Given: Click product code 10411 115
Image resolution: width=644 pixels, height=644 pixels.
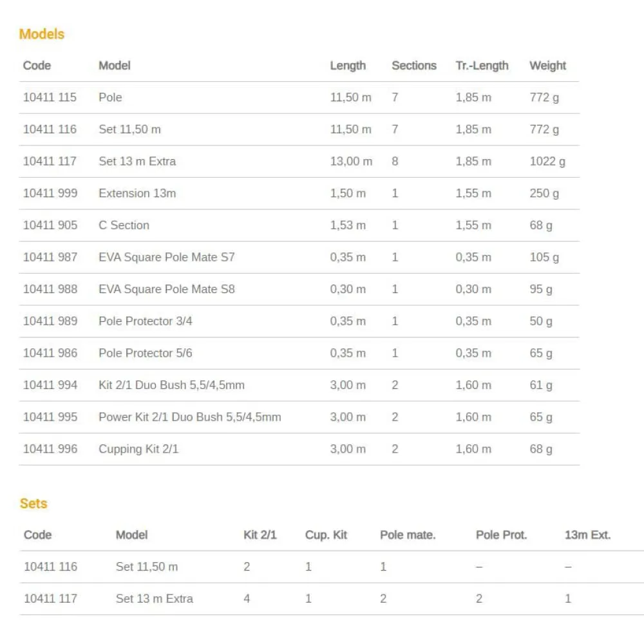Looking at the screenshot, I should coord(50,97).
